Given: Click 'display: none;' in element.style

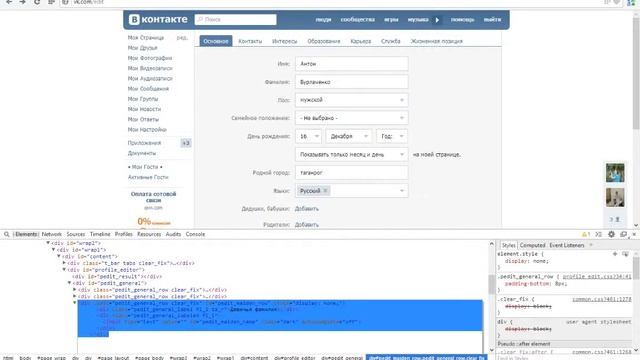Looking at the screenshot, I should tap(527, 261).
